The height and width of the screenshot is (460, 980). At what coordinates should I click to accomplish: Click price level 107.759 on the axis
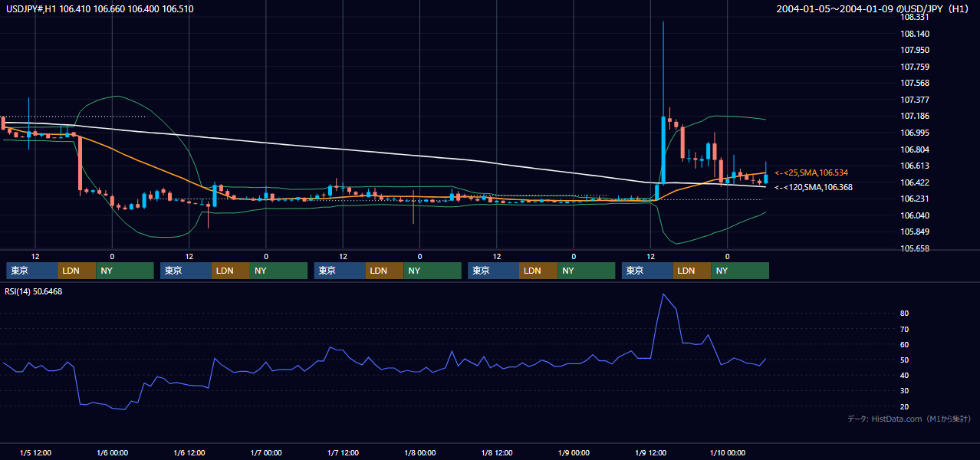[x=914, y=67]
